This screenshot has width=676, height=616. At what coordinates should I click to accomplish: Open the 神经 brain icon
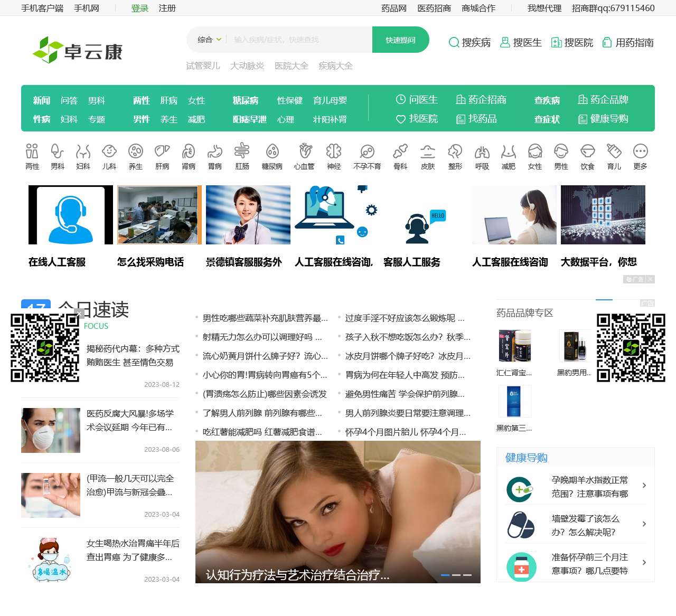click(x=334, y=151)
